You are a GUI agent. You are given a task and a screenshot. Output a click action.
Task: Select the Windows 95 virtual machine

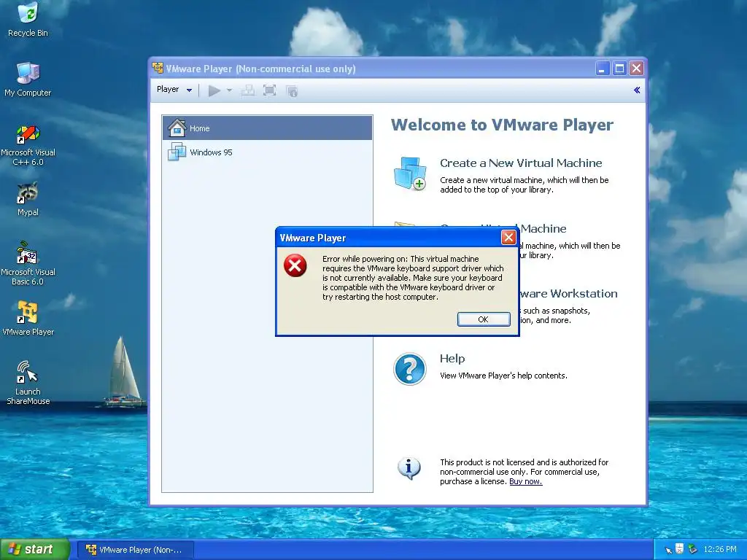(x=267, y=152)
